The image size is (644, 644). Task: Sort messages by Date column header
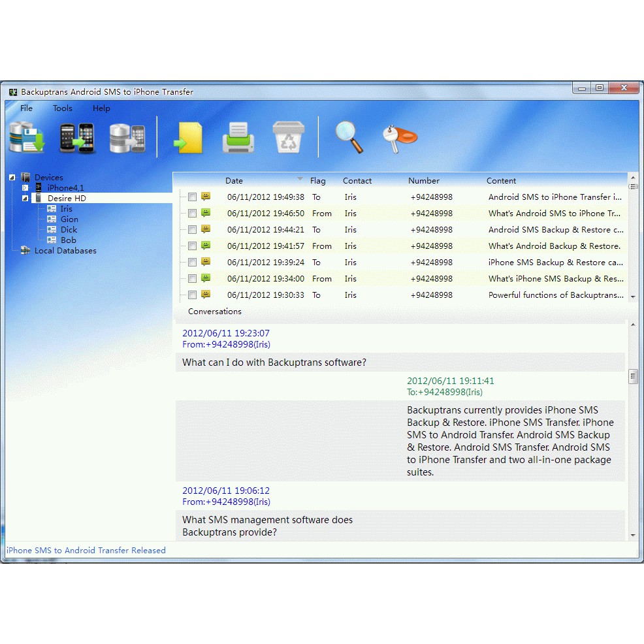pos(234,181)
